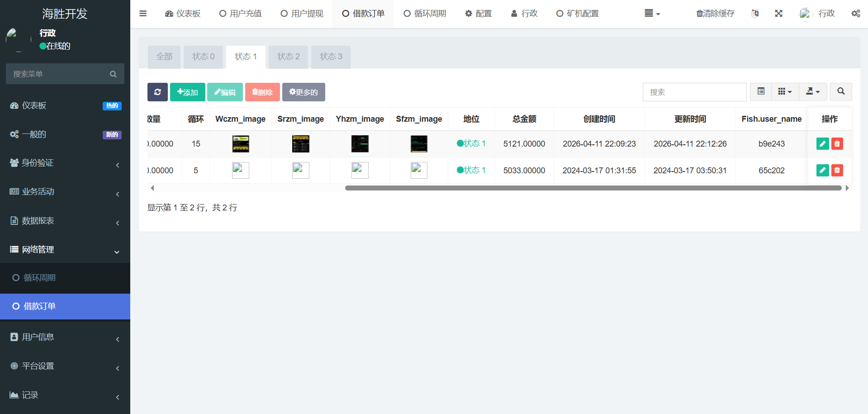Delete the 65c202 order row
868x414 pixels.
[x=837, y=171]
